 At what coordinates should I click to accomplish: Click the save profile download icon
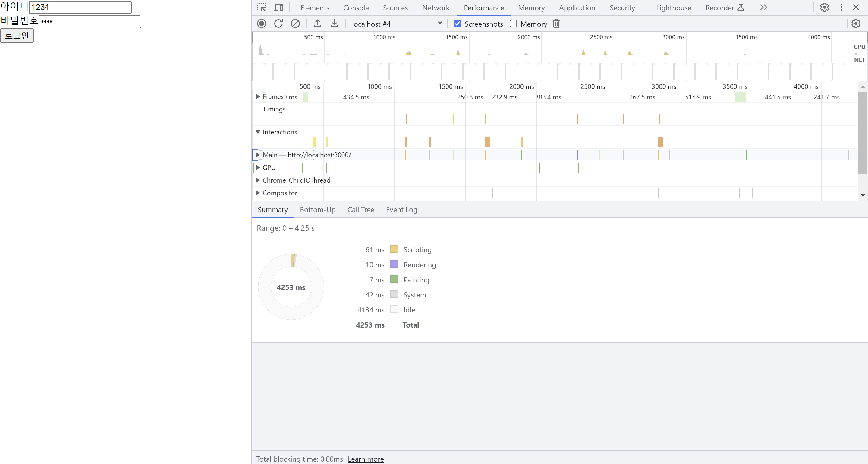(334, 24)
